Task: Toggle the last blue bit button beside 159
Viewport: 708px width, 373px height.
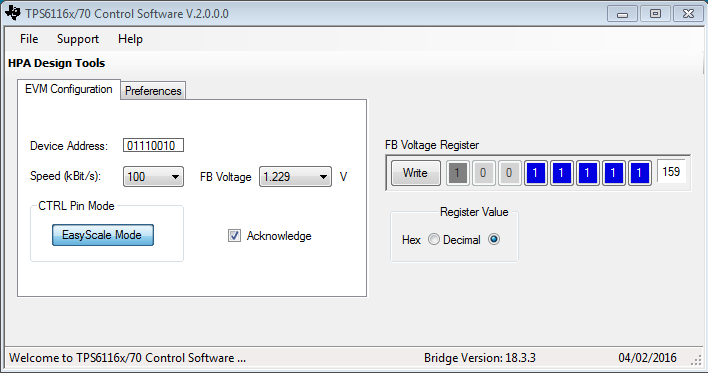Action: coord(639,173)
